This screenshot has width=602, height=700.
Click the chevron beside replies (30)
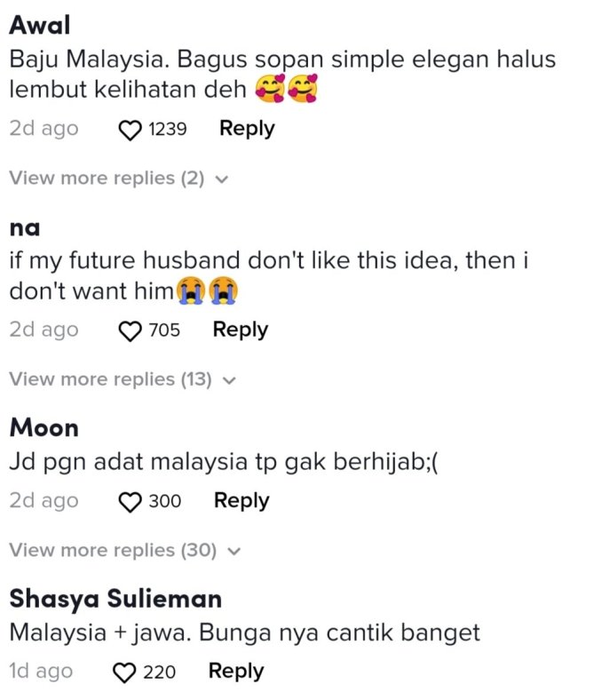pyautogui.click(x=234, y=552)
